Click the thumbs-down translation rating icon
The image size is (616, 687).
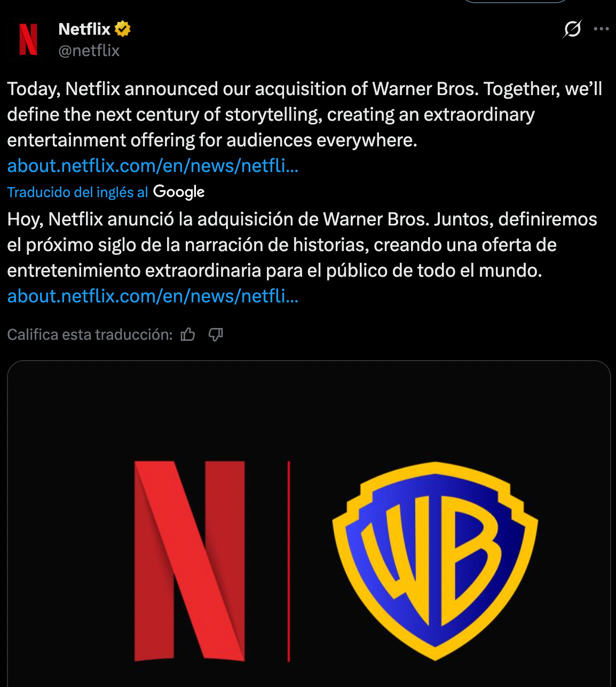pos(216,334)
